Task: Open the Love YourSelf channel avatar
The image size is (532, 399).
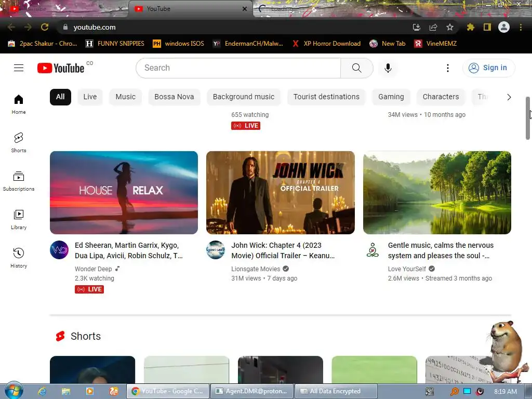Action: [373, 250]
